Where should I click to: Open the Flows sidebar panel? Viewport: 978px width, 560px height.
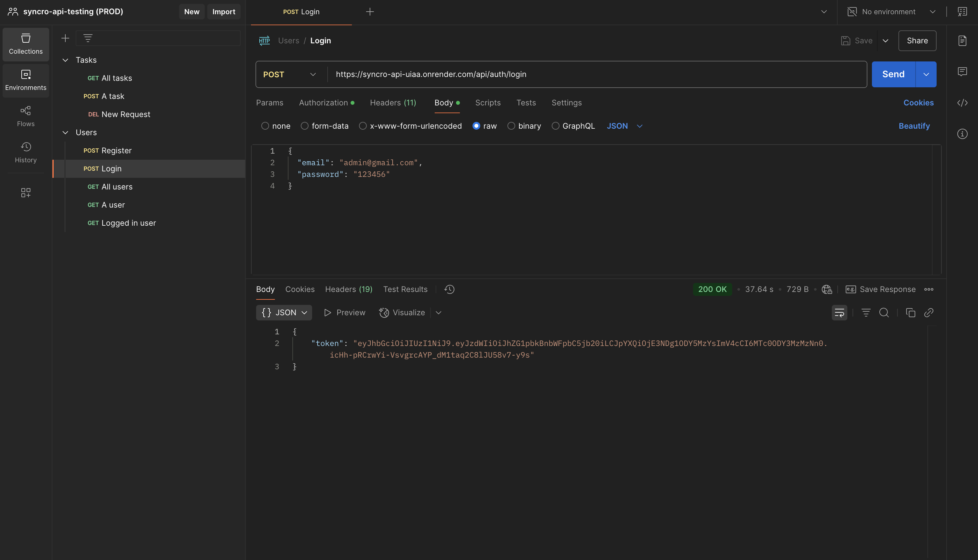(26, 116)
